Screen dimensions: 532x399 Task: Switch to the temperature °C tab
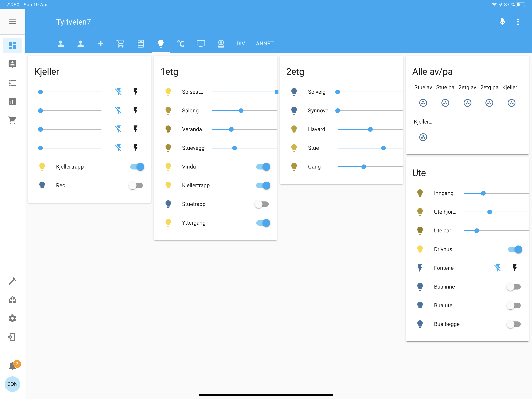point(181,44)
